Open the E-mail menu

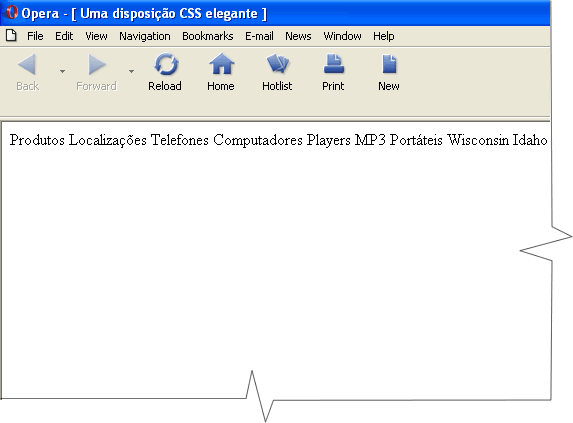(259, 36)
